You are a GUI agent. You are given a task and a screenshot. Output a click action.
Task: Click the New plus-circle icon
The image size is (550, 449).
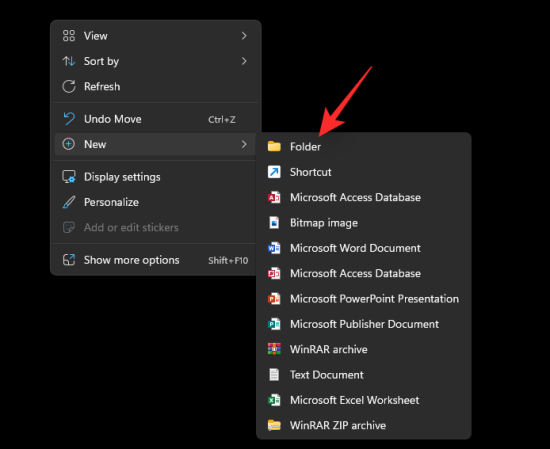click(68, 144)
